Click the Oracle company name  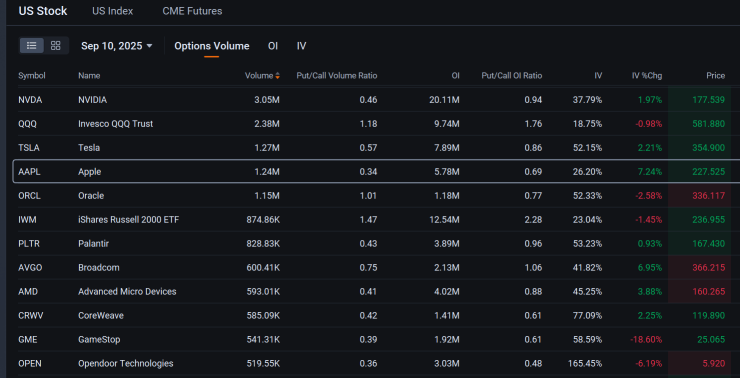pos(91,196)
